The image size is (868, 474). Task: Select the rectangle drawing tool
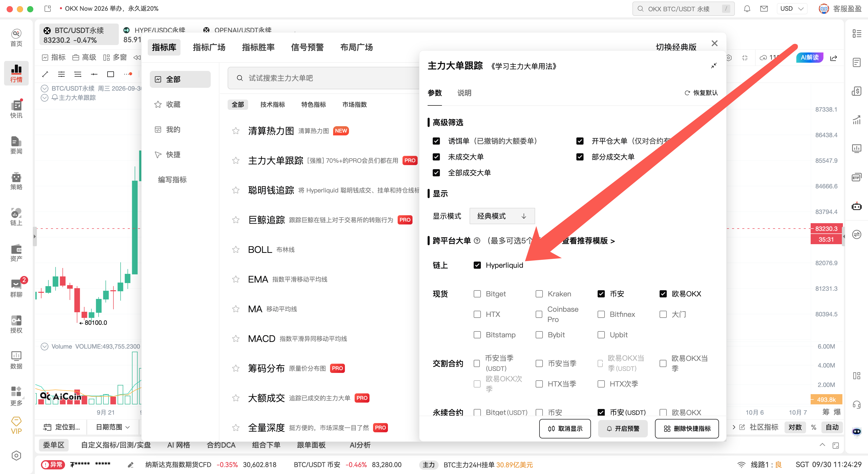pyautogui.click(x=111, y=74)
